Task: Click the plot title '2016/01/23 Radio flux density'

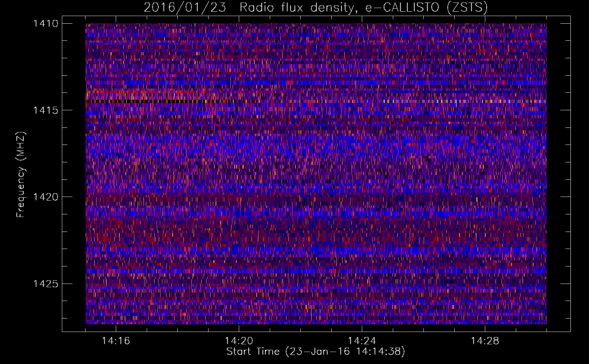Action: [x=316, y=8]
